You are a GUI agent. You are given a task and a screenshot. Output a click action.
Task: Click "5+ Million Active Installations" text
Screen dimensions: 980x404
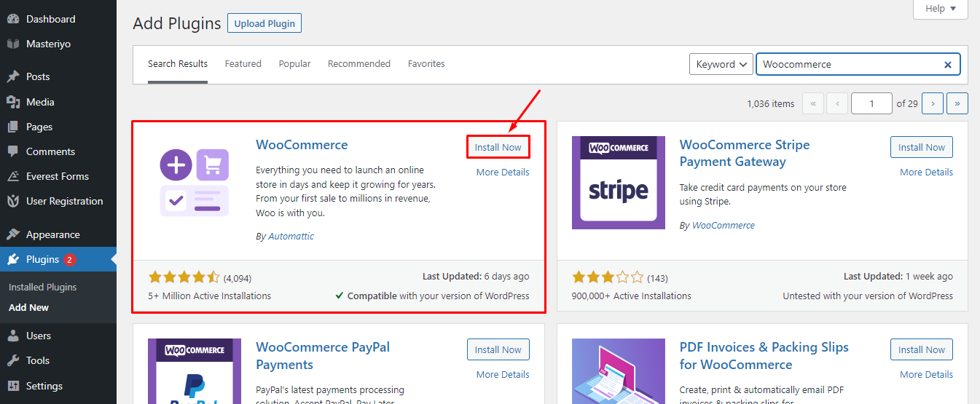[x=210, y=296]
